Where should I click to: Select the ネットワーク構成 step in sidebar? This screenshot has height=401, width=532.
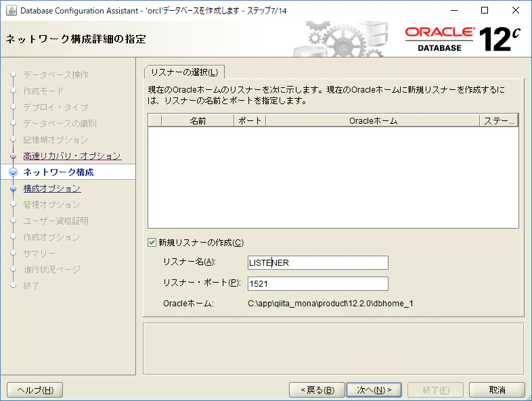[x=58, y=172]
